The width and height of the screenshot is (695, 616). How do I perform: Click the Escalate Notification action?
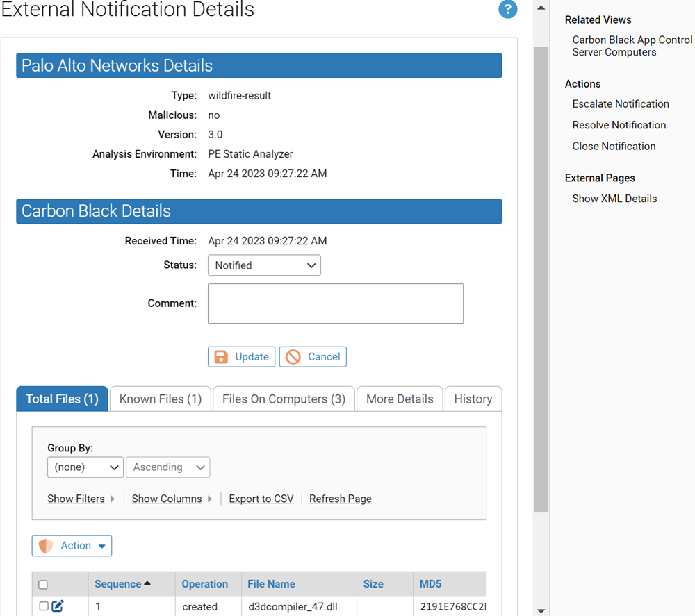(621, 103)
